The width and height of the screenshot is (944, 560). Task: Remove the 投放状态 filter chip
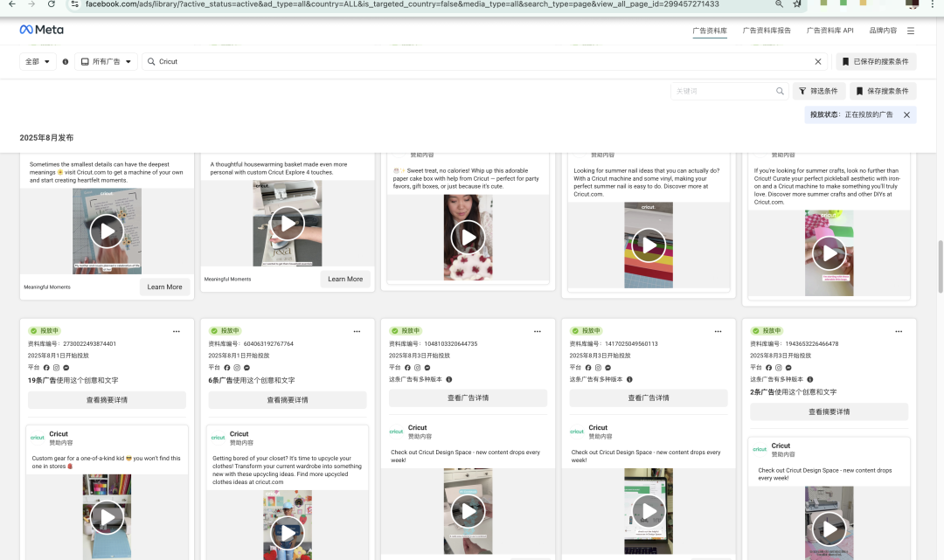coord(906,115)
